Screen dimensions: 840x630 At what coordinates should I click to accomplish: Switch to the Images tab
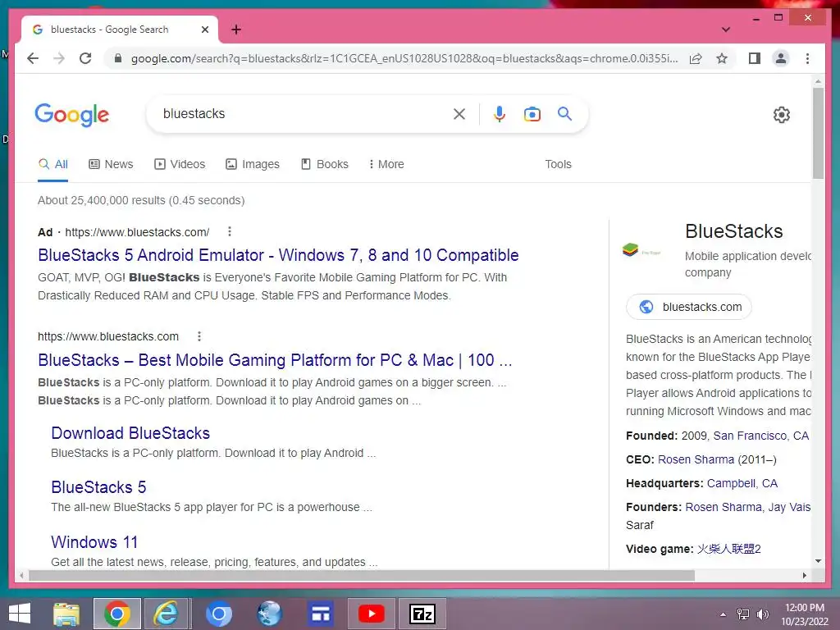pyautogui.click(x=253, y=164)
